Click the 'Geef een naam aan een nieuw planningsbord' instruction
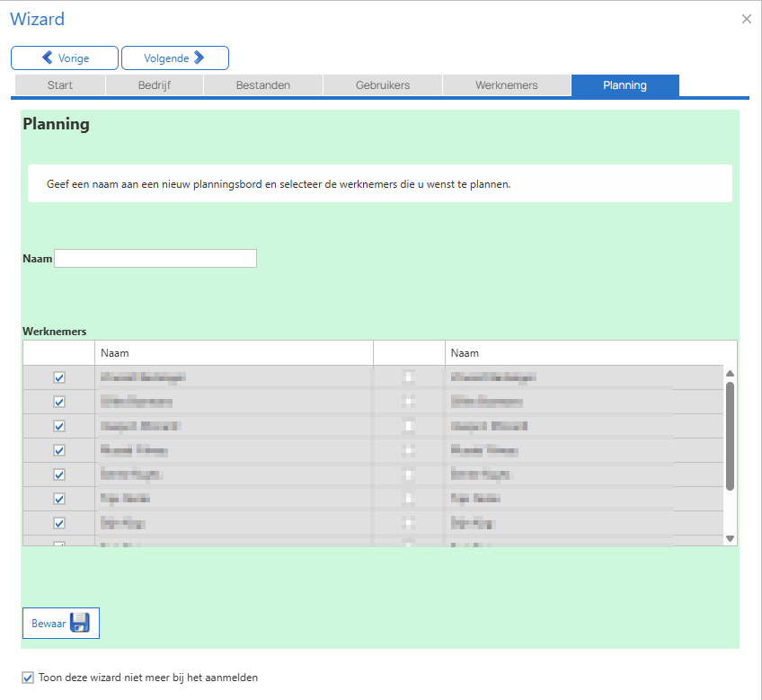Image resolution: width=762 pixels, height=700 pixels. tap(279, 184)
